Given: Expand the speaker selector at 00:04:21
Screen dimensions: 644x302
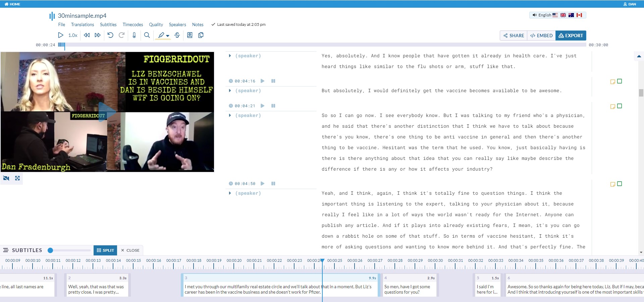Looking at the screenshot, I should pyautogui.click(x=230, y=115).
